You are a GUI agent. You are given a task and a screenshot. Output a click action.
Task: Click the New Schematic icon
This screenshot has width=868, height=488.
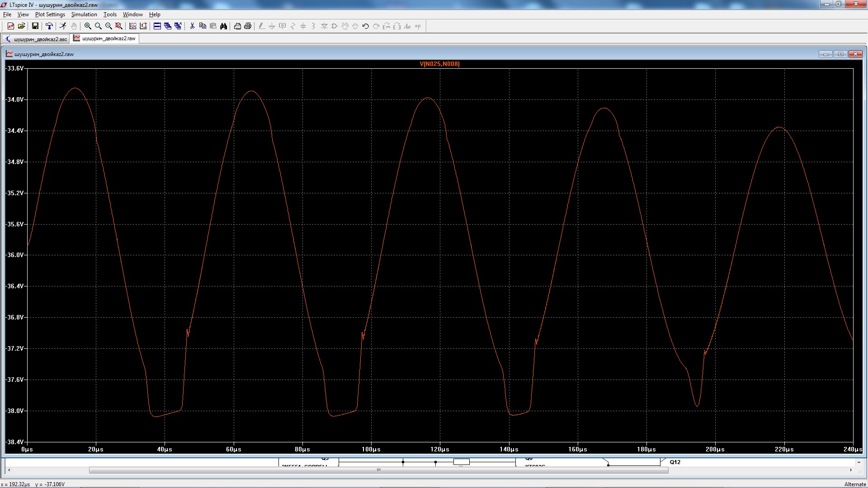click(11, 26)
